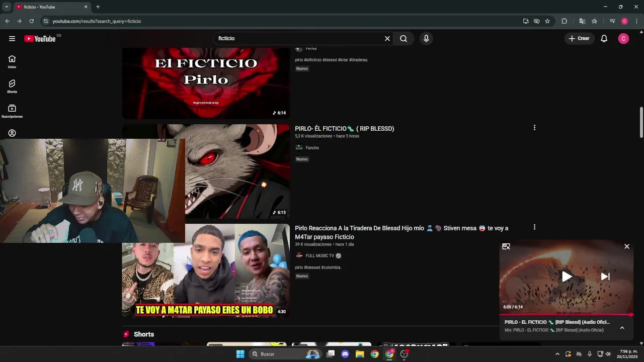
Task: Reload the page
Action: tap(31, 21)
